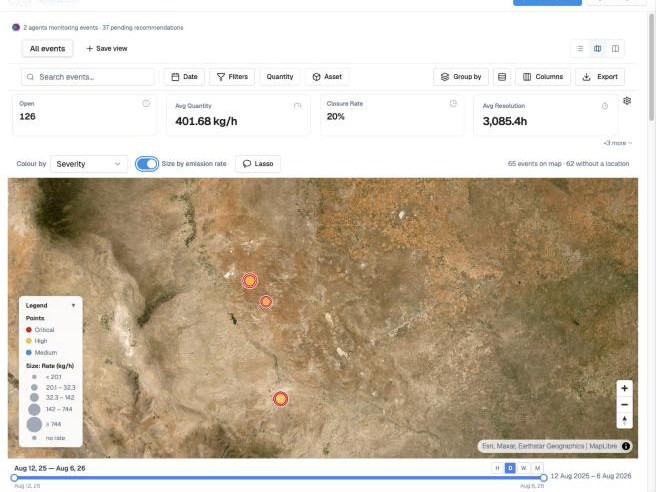Select the middle orange event marker

pos(266,302)
